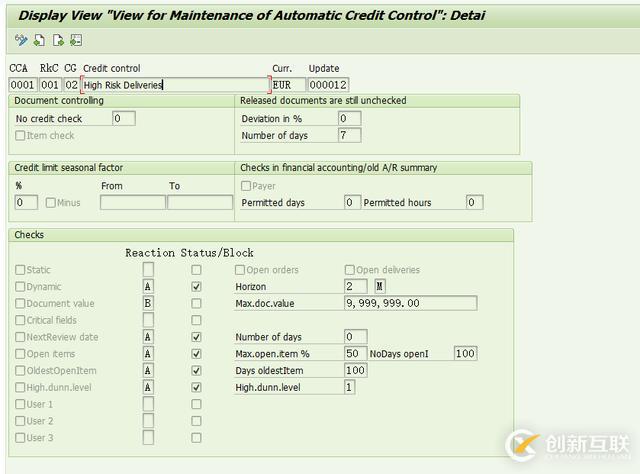
Task: Click the Horizon unit field showing M
Action: pyautogui.click(x=380, y=286)
